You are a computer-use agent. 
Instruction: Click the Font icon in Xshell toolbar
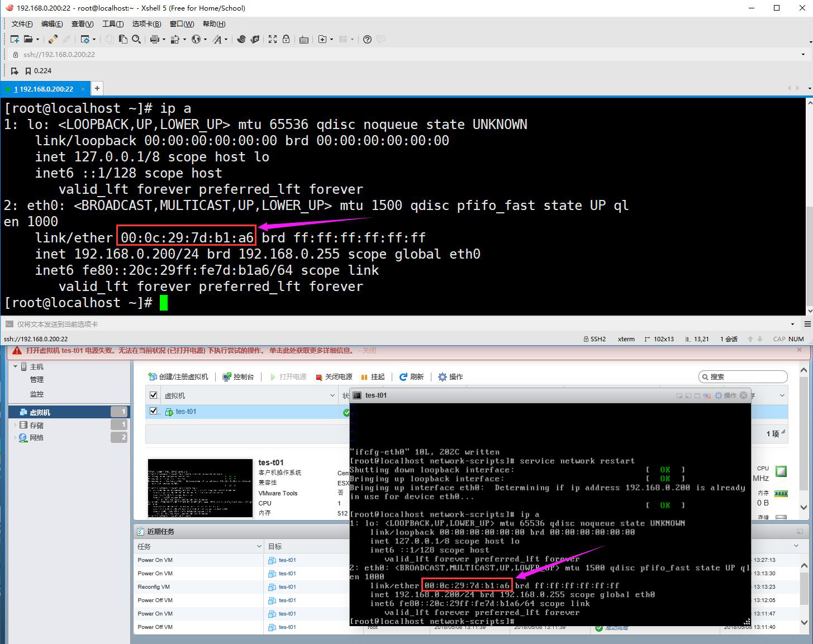tap(217, 39)
